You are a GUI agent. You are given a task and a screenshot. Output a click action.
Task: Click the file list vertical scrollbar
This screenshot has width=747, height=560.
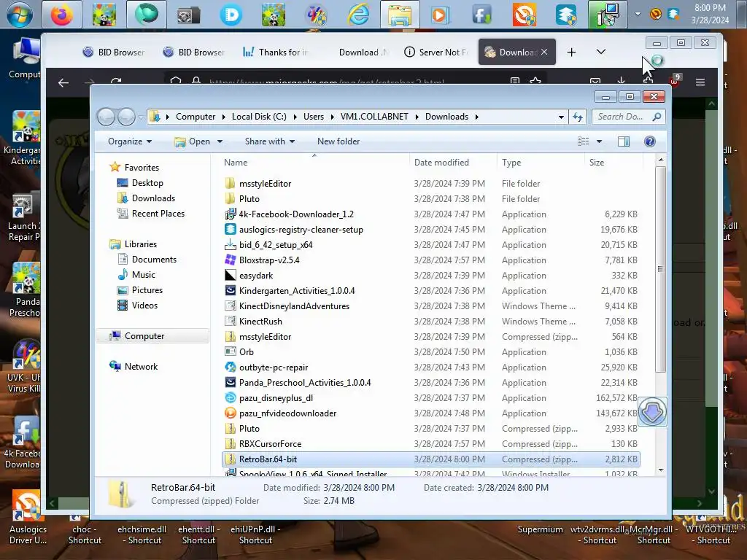660,270
